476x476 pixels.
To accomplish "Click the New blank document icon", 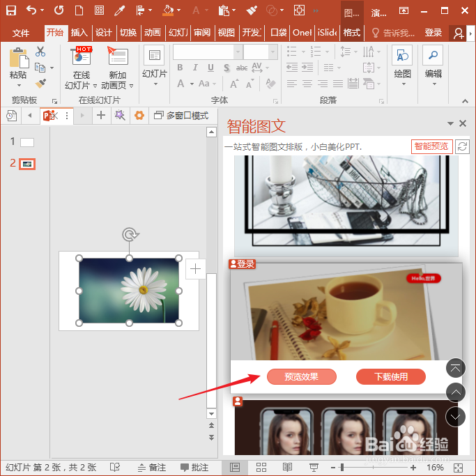I will pyautogui.click(x=79, y=10).
